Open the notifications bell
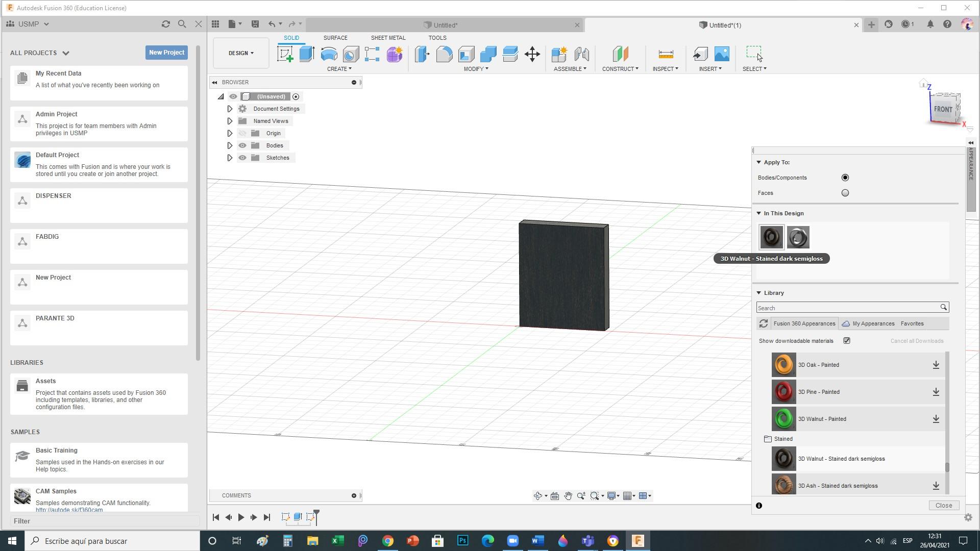 tap(930, 24)
